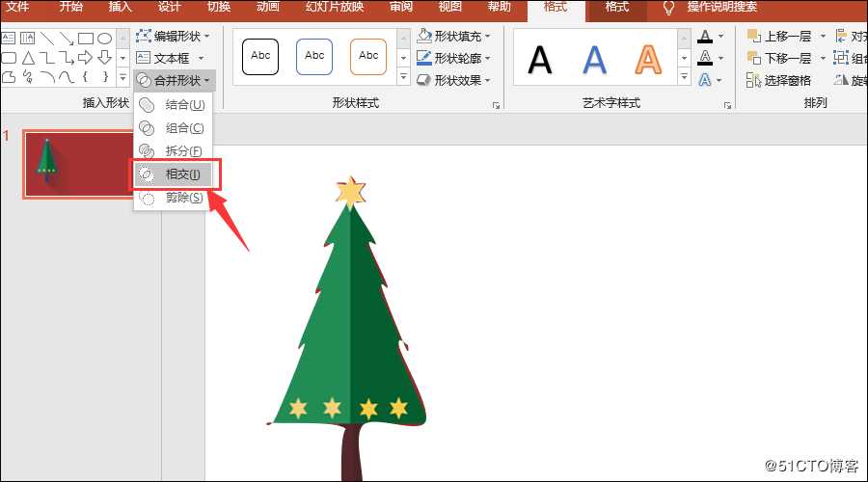The width and height of the screenshot is (868, 482).
Task: Select the triangle shape
Action: pos(28,58)
